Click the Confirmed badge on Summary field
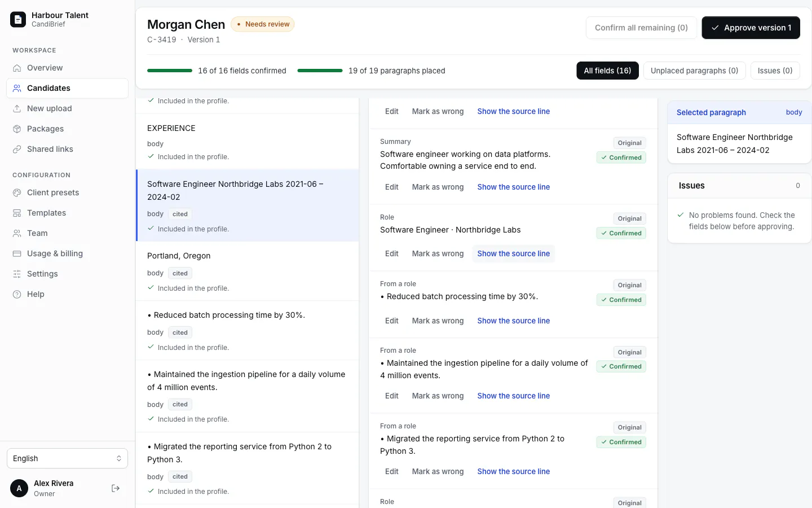812x508 pixels. coord(621,157)
